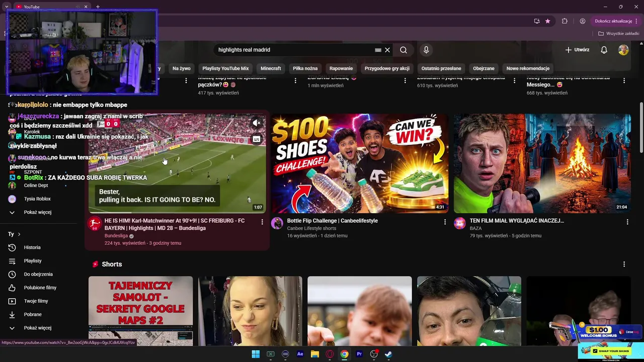Open options menu for Bottle Flip Challenge video

click(x=445, y=222)
